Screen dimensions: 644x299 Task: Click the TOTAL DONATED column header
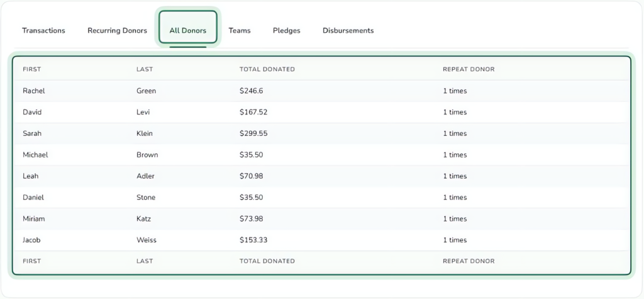pyautogui.click(x=267, y=69)
